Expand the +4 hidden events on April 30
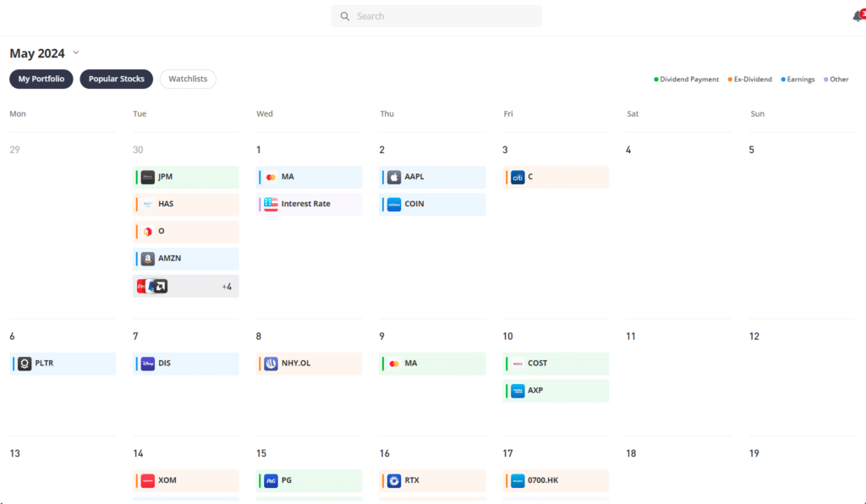The width and height of the screenshot is (866, 504). point(226,286)
